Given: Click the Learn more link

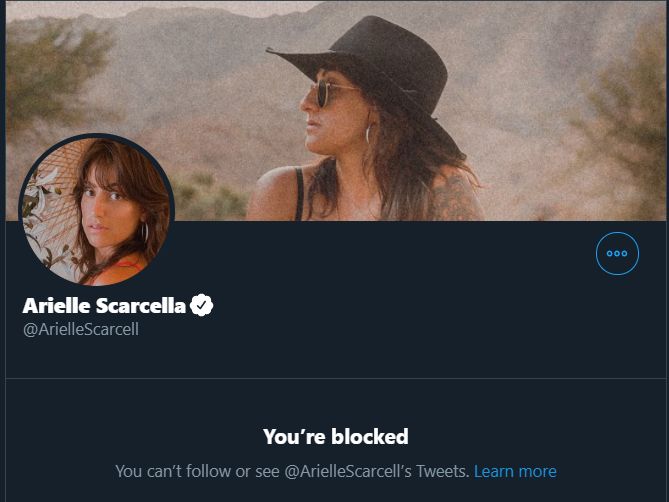Looking at the screenshot, I should click(x=515, y=471).
